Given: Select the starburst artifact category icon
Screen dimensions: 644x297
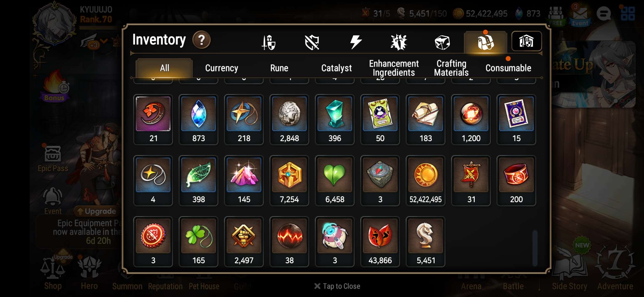Looking at the screenshot, I should coord(399,42).
